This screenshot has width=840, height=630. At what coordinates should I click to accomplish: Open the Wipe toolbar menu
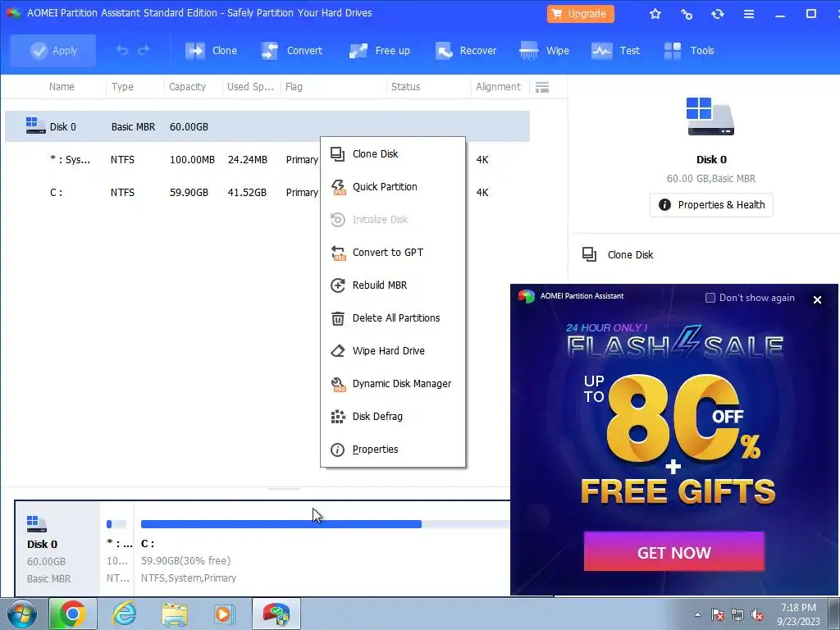pyautogui.click(x=545, y=50)
